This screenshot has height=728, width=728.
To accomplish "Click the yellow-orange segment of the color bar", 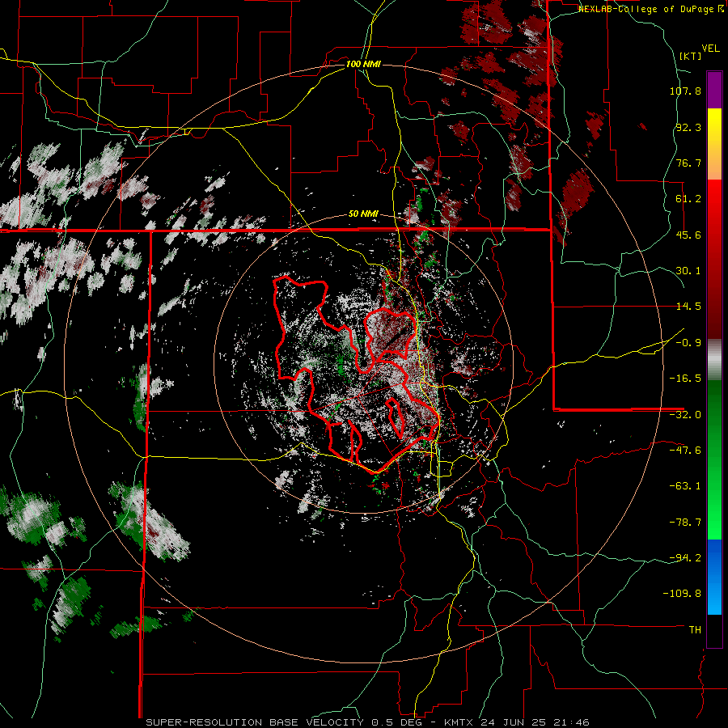I will (714, 144).
